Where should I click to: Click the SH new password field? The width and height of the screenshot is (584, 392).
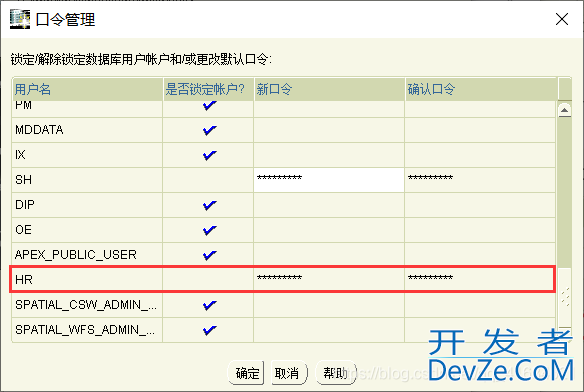tap(329, 180)
